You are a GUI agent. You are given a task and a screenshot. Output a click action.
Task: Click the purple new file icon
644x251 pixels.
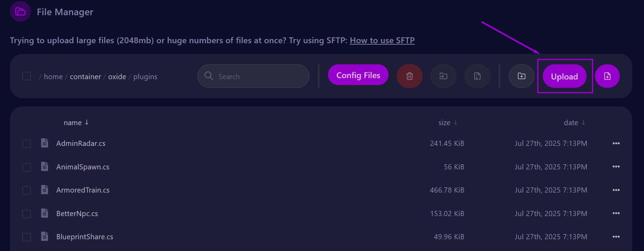pos(607,76)
